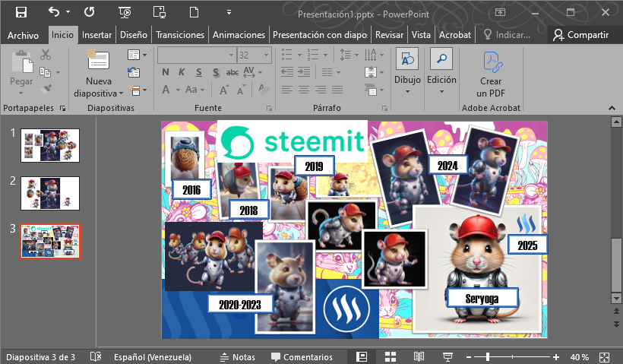Viewport: 623px width, 364px height.
Task: Toggle the Comentarios pane
Action: (x=302, y=356)
